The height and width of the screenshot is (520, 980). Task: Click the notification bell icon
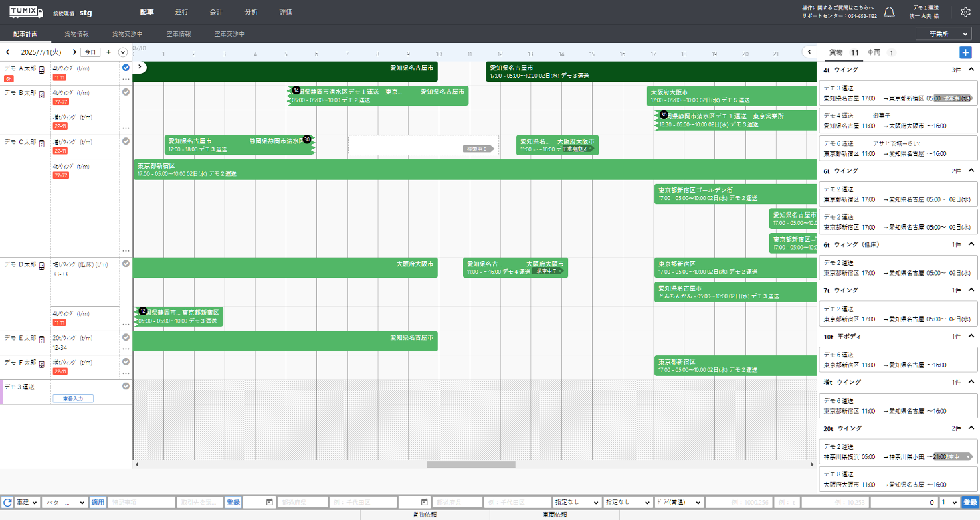pyautogui.click(x=889, y=12)
